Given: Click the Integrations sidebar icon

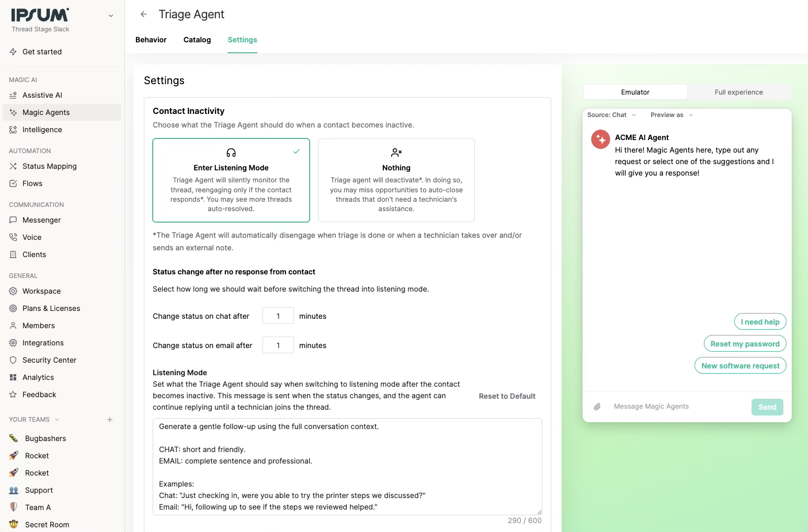Looking at the screenshot, I should point(13,343).
